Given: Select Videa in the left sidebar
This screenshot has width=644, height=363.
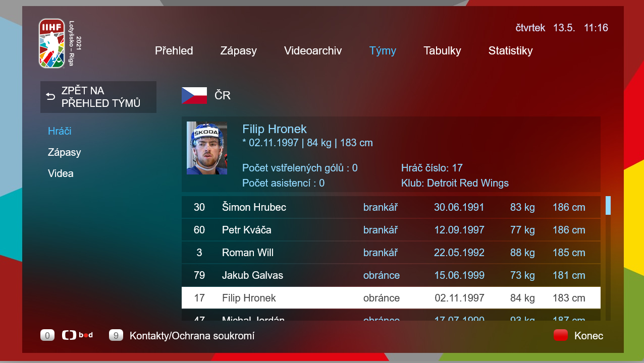Looking at the screenshot, I should click(61, 173).
